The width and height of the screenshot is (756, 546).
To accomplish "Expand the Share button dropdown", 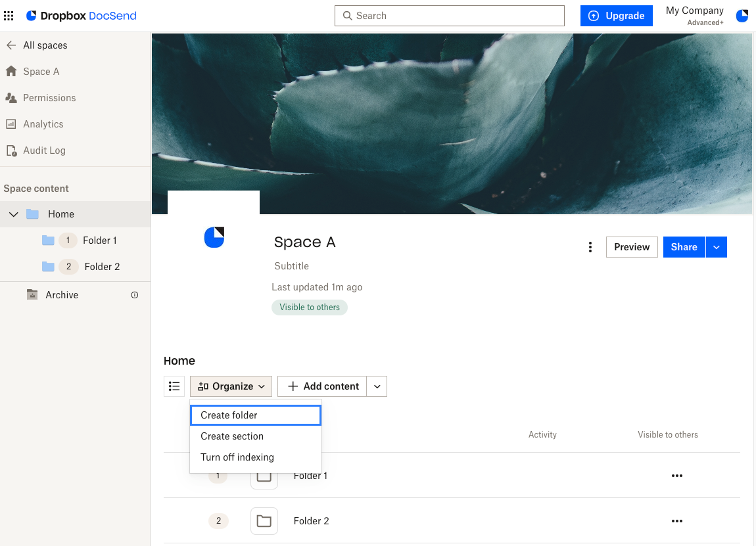I will click(x=717, y=246).
